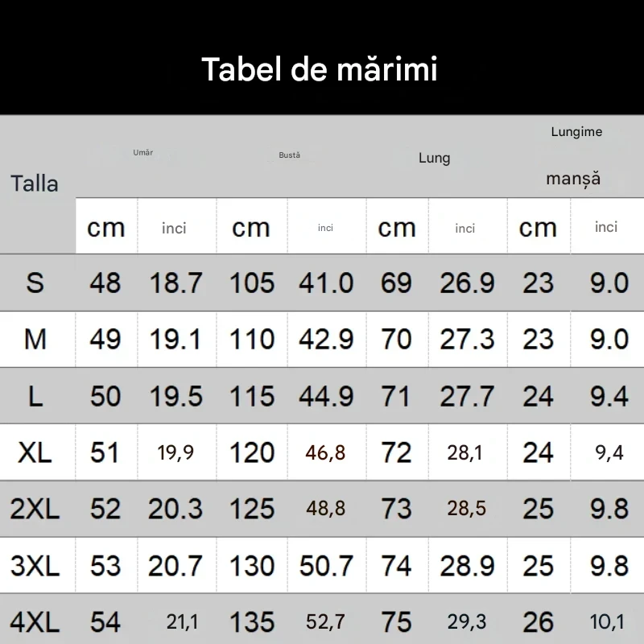The image size is (644, 644).
Task: Click length inch value 28,5
Action: 465,509
